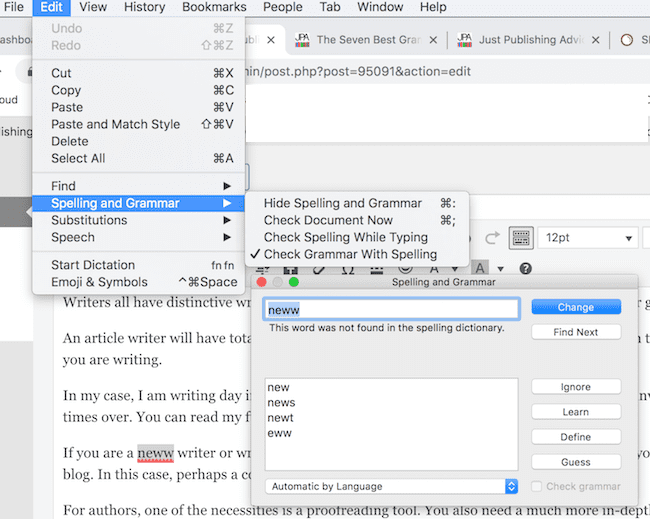Image resolution: width=650 pixels, height=519 pixels.
Task: Click the misspelled word field containing neww
Action: pos(391,309)
